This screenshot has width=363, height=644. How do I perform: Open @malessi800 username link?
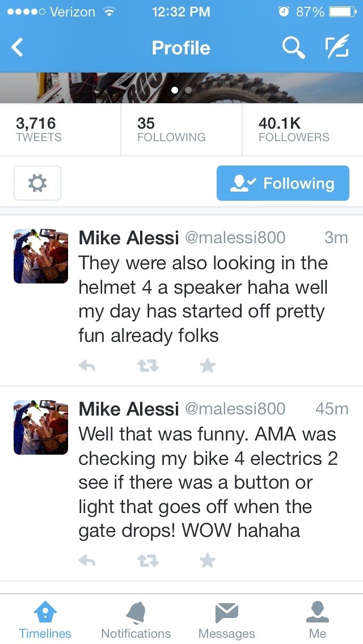coord(236,238)
